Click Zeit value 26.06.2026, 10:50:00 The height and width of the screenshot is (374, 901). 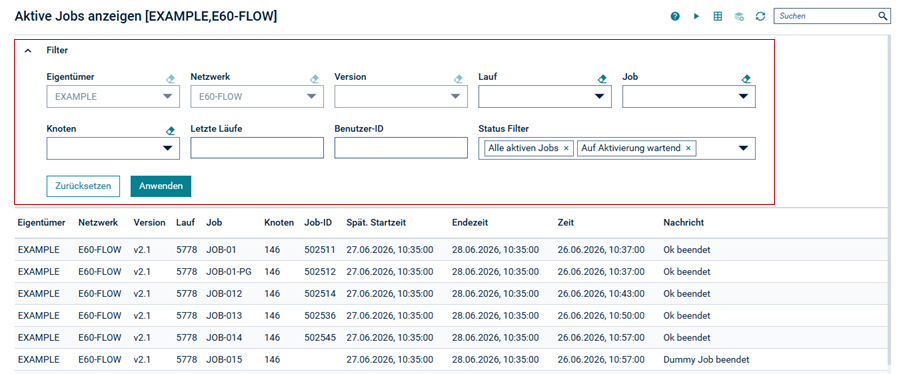[601, 315]
